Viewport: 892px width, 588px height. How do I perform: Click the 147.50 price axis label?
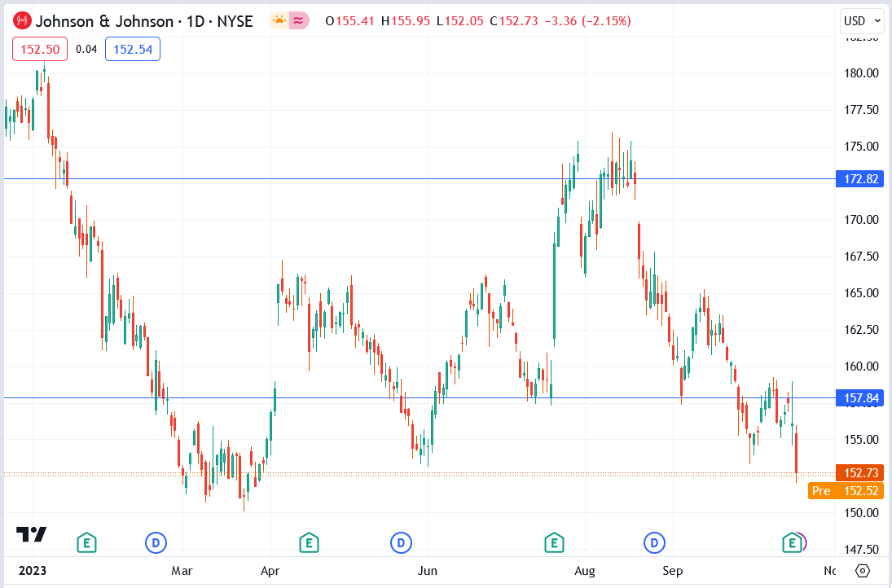tap(861, 550)
